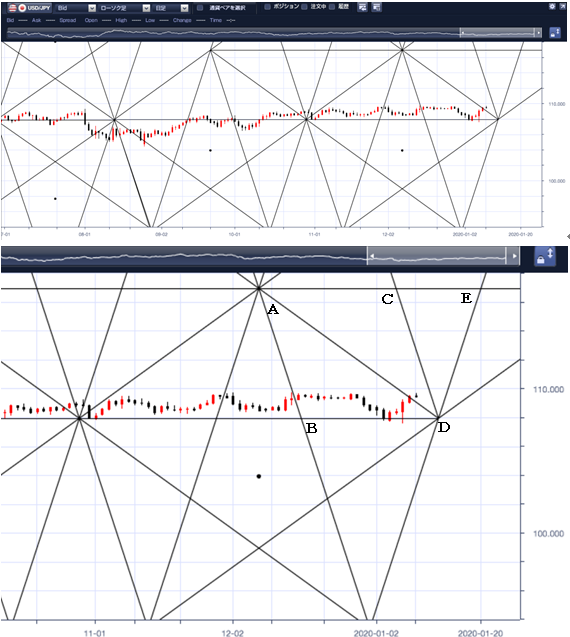Click the lock scale icon in lower chart
The height and width of the screenshot is (637, 570).
click(544, 257)
